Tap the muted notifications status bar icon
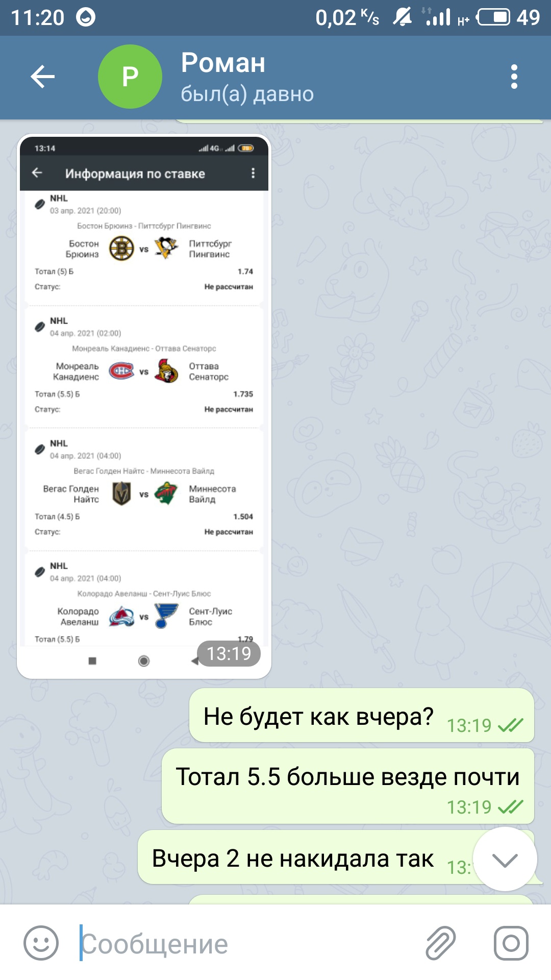The height and width of the screenshot is (980, 551). pyautogui.click(x=402, y=17)
